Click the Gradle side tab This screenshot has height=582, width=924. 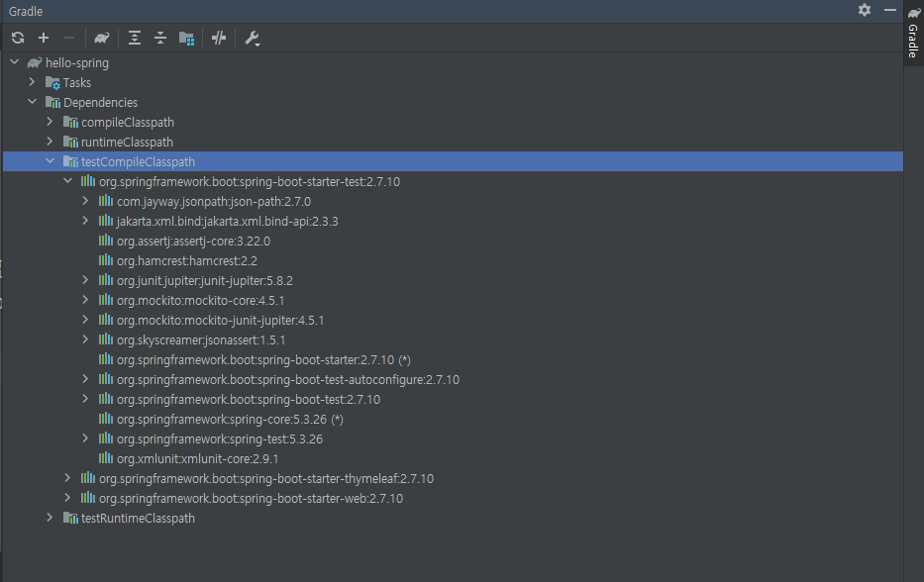[x=913, y=33]
